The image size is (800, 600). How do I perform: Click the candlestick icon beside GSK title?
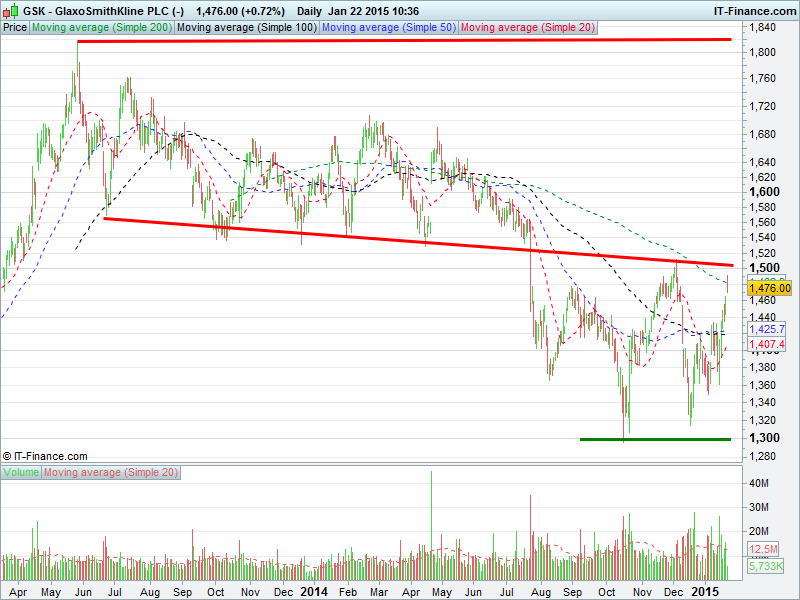pos(11,11)
